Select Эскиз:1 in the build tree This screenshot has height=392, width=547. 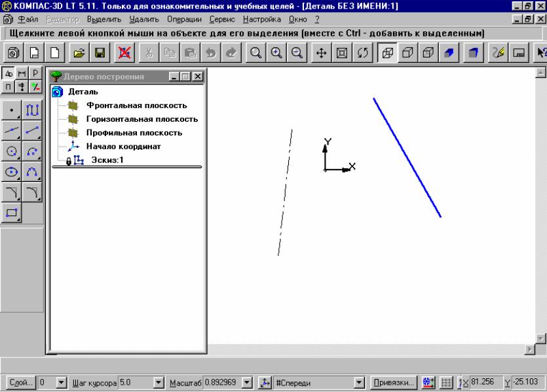point(107,160)
